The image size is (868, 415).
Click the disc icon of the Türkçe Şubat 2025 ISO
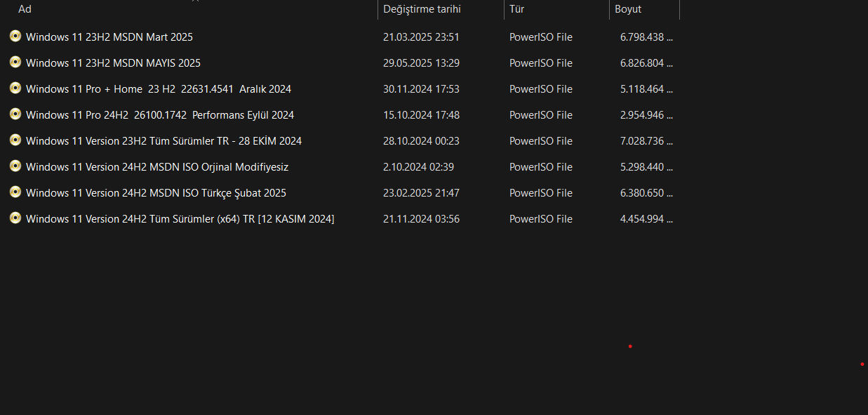click(15, 192)
